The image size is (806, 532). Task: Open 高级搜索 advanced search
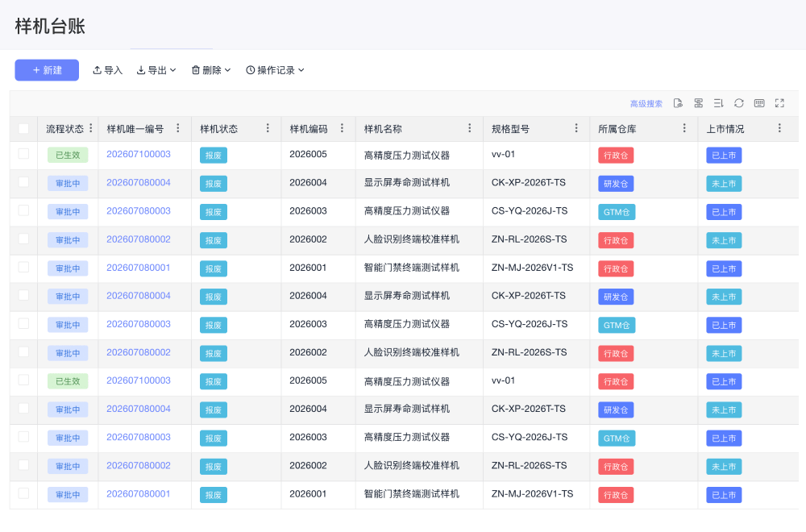[x=646, y=104]
